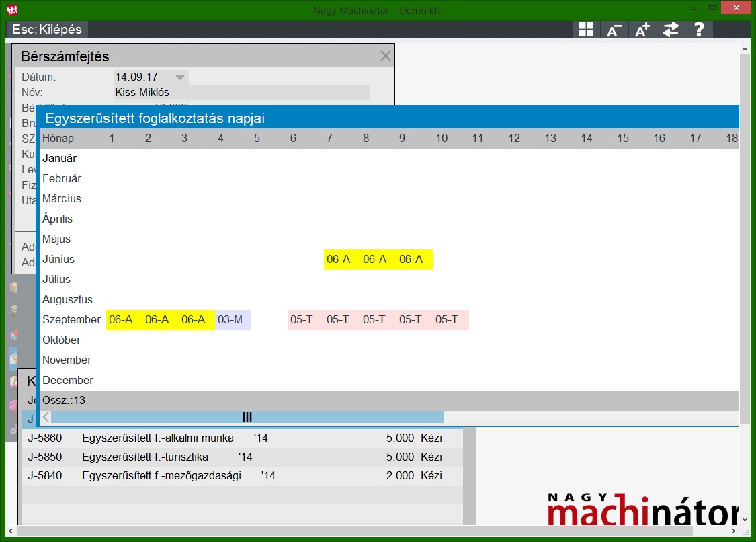756x542 pixels.
Task: Click the swap arrows toolbar icon
Action: pos(671,30)
